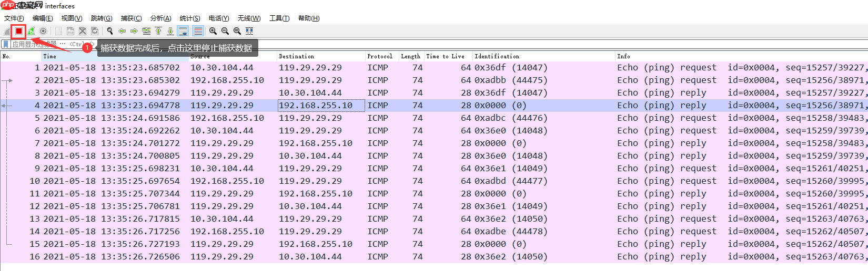Open the 分析(A) menu
Image resolution: width=868 pixels, height=271 pixels.
click(x=160, y=18)
